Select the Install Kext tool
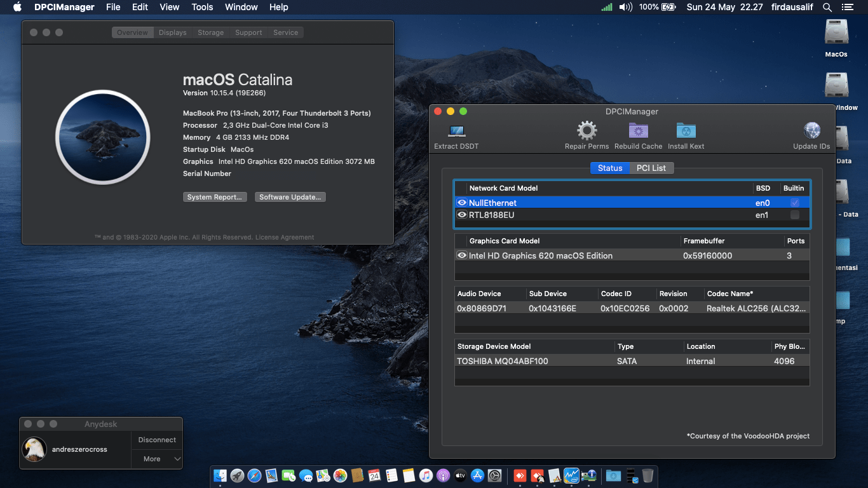The image size is (868, 488). pos(686,132)
